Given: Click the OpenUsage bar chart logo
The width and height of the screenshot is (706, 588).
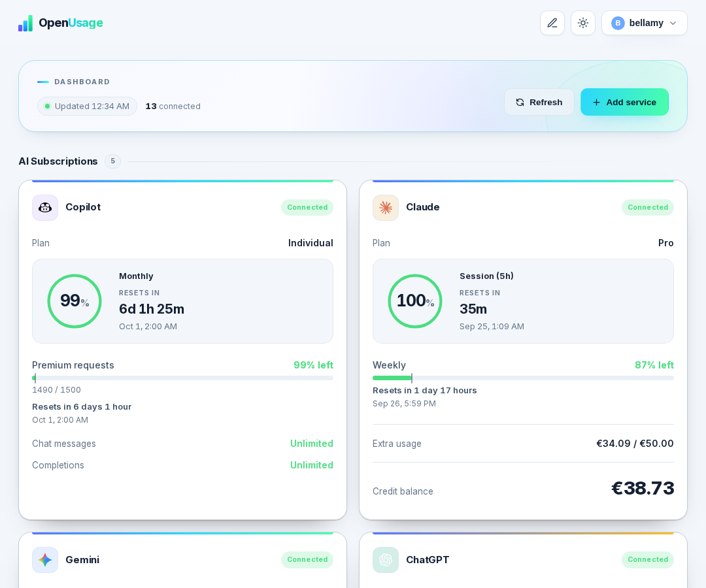Looking at the screenshot, I should pos(25,23).
